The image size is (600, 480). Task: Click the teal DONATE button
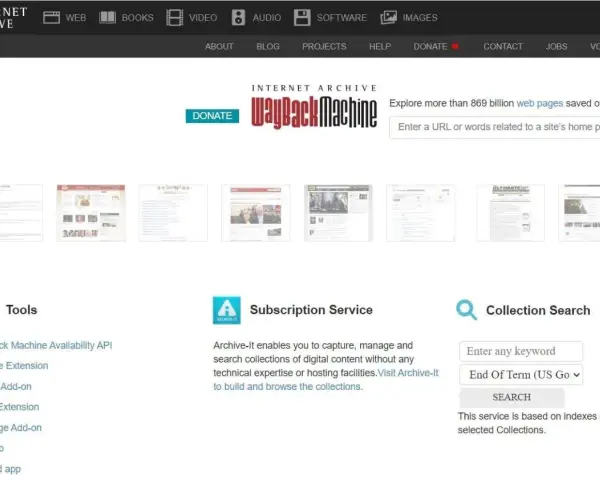(212, 116)
